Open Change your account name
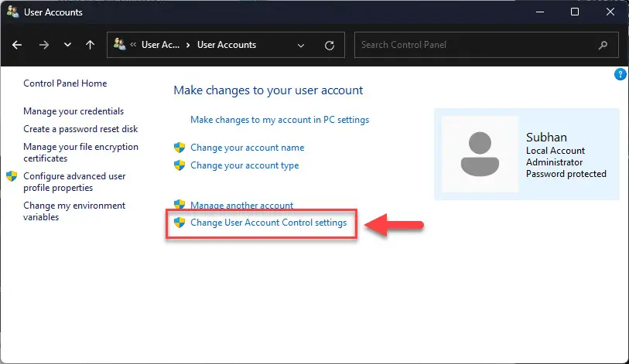Viewport: 629px width, 364px height. tap(247, 148)
